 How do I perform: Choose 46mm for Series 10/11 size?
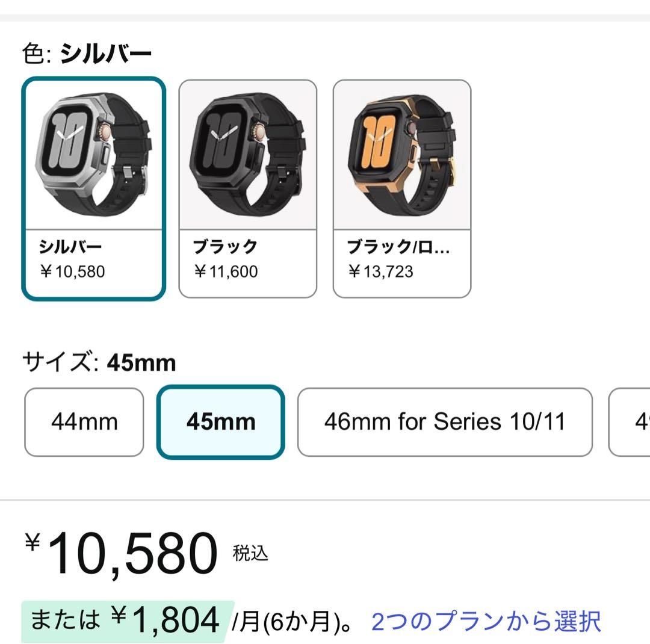tap(445, 422)
